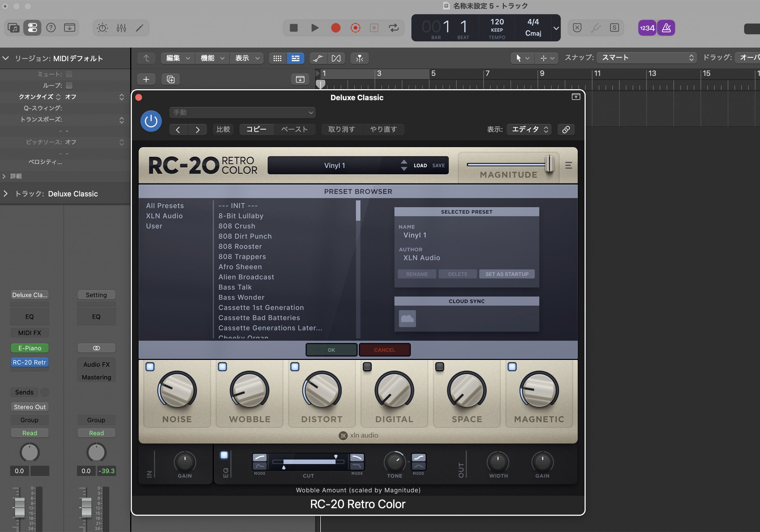
Task: Toggle plugin power bypass button
Action: (x=151, y=121)
